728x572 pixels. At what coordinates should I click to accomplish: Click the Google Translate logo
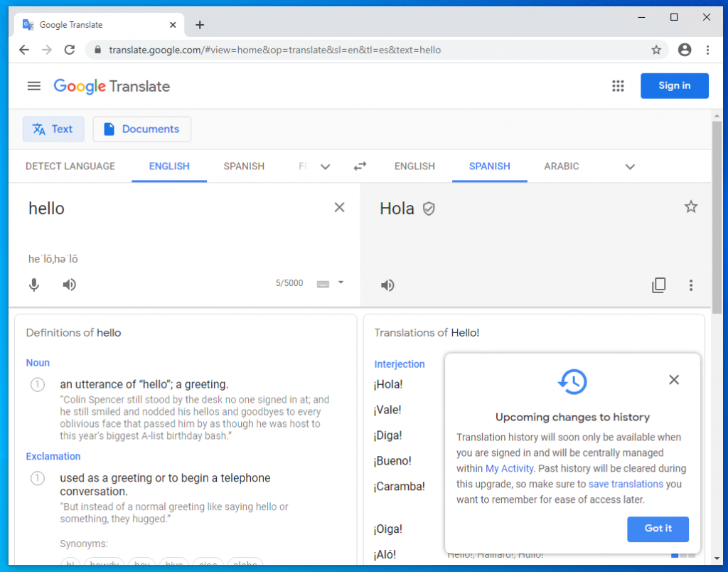tap(112, 86)
